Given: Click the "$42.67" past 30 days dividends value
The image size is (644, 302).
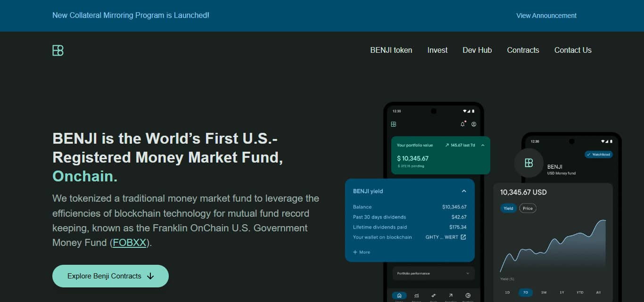Looking at the screenshot, I should pos(459,217).
